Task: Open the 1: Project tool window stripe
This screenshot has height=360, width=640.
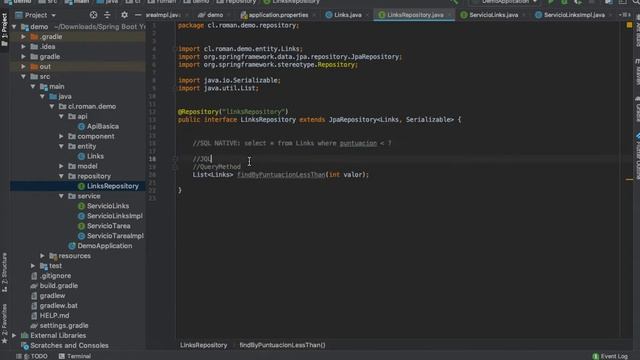Action: tap(4, 29)
